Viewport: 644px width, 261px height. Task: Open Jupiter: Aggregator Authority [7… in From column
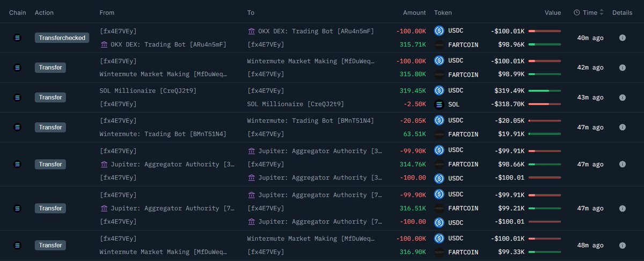pos(172,208)
